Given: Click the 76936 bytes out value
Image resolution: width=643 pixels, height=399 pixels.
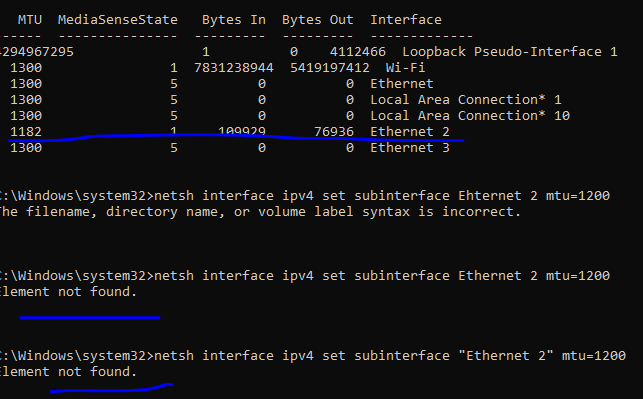Looking at the screenshot, I should click(x=334, y=132).
